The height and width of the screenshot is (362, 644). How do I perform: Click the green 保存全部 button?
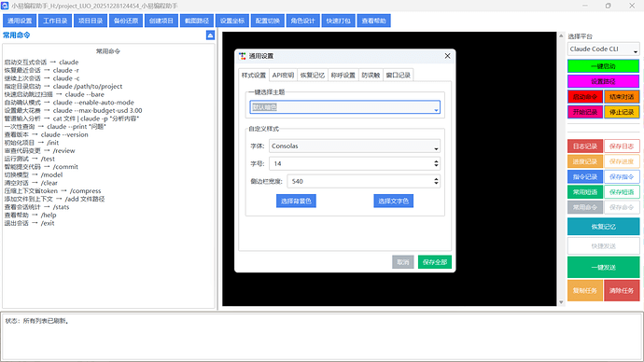point(435,262)
